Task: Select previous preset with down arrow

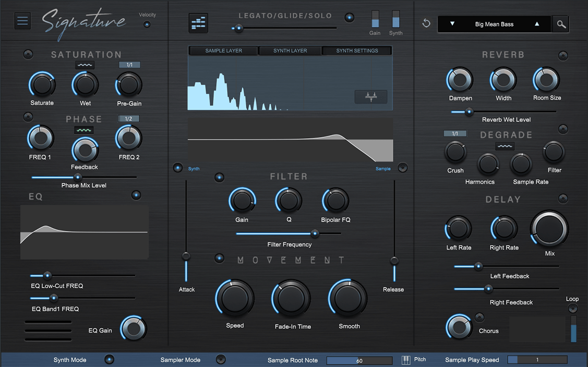Action: (x=452, y=23)
